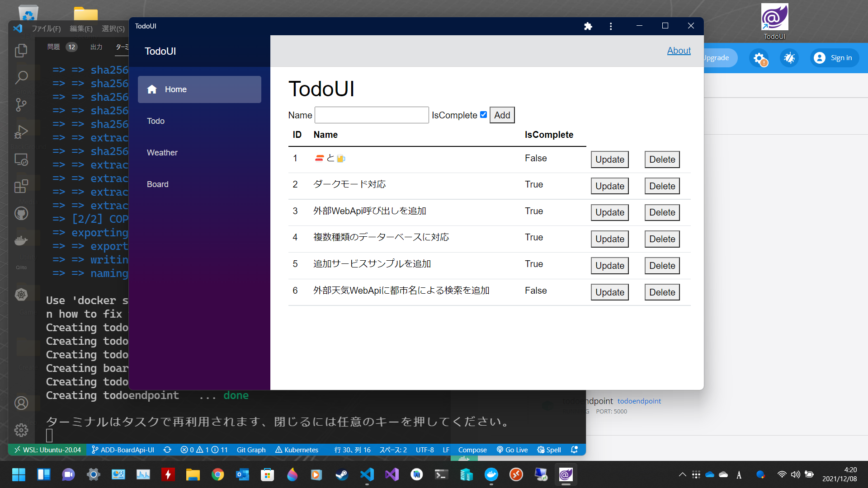This screenshot has width=868, height=488.
Task: Click Docker Desktop settings gear icon
Action: (759, 58)
